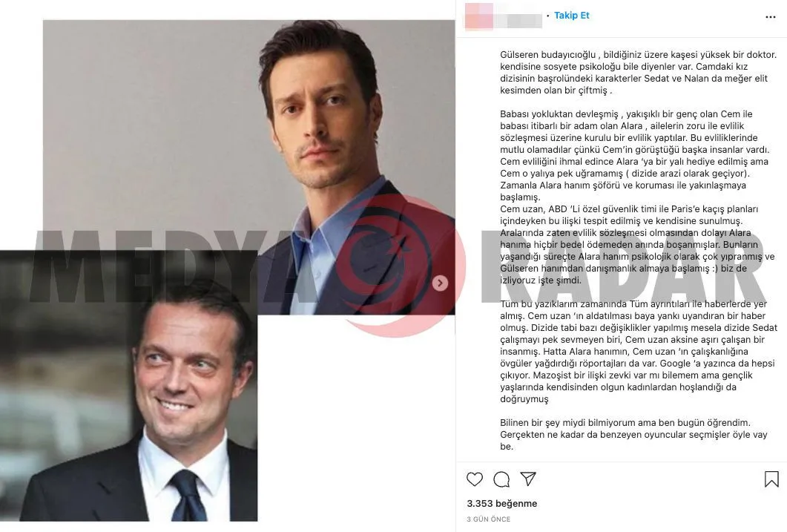This screenshot has height=532, width=787.
Task: Open the 3 GÜN ÖNCE timestamp link
Action: click(488, 519)
